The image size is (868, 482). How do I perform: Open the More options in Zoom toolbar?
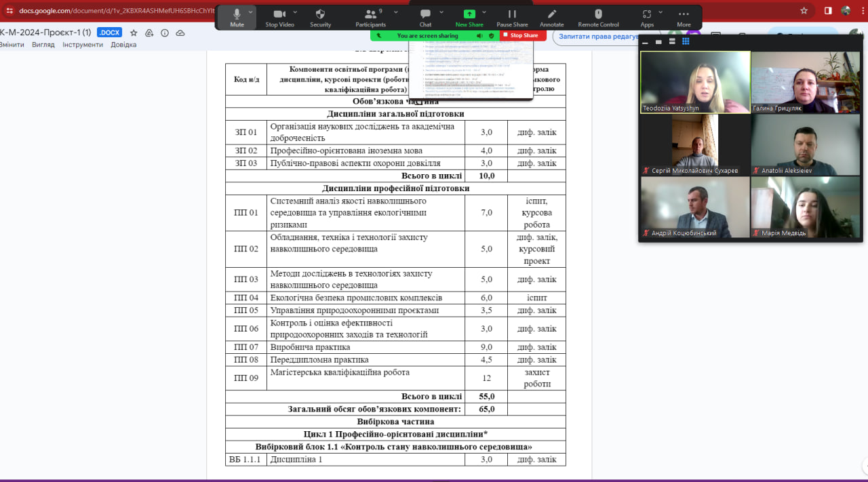pyautogui.click(x=684, y=16)
